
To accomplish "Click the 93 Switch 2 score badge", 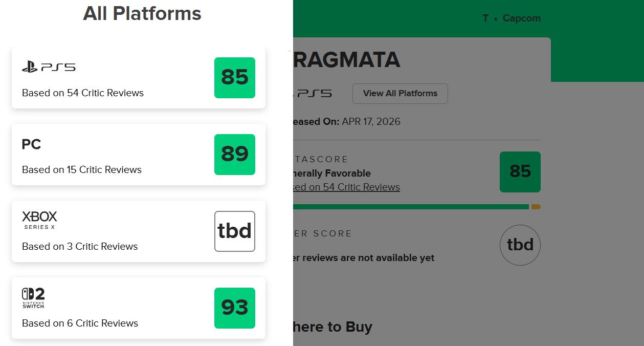I will tap(234, 308).
